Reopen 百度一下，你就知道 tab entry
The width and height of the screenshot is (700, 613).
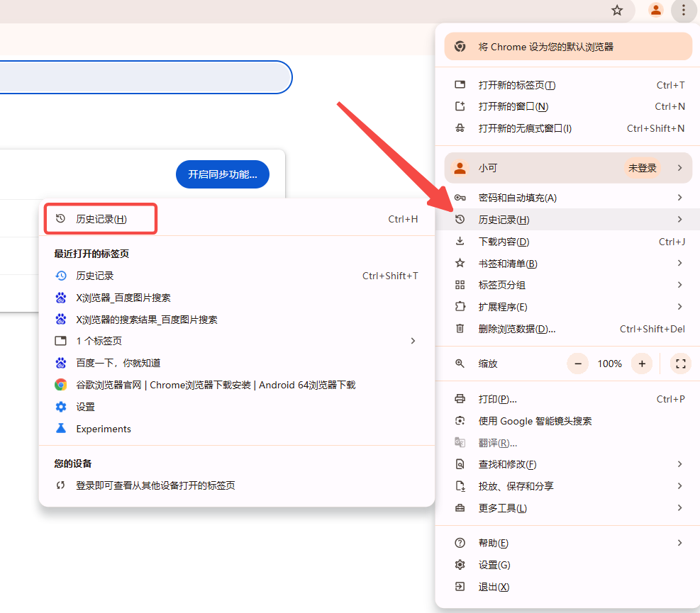coord(237,363)
